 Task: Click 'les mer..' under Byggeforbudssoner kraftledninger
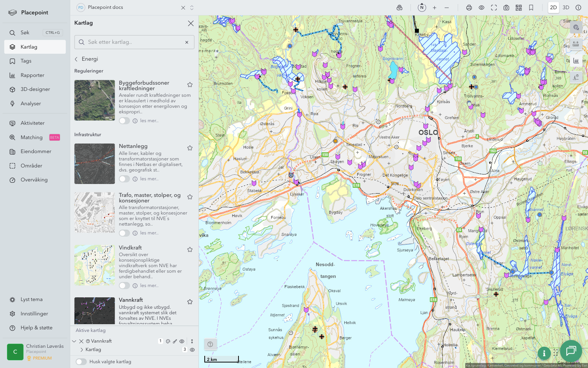149,121
